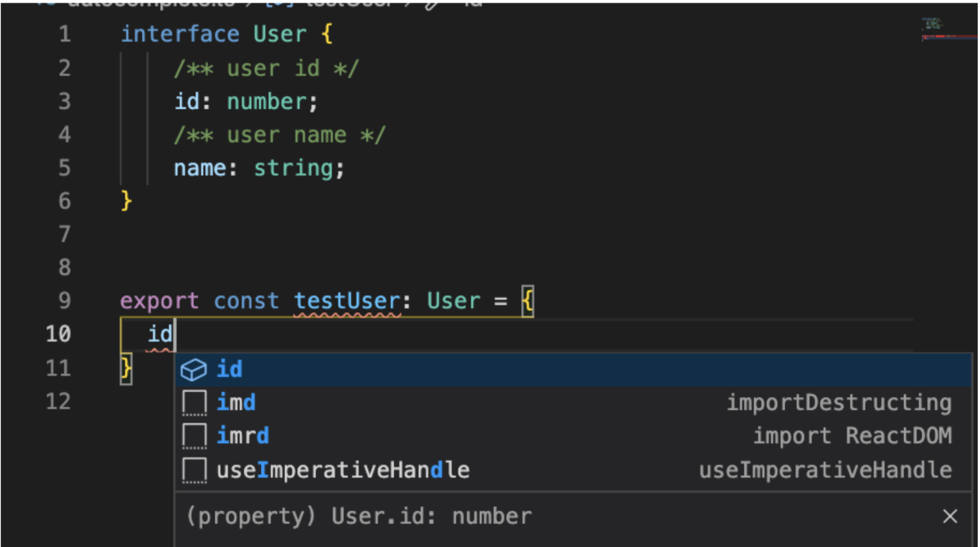The width and height of the screenshot is (980, 547).
Task: Select the useImperativeHandle snippet suggestion
Action: point(573,470)
